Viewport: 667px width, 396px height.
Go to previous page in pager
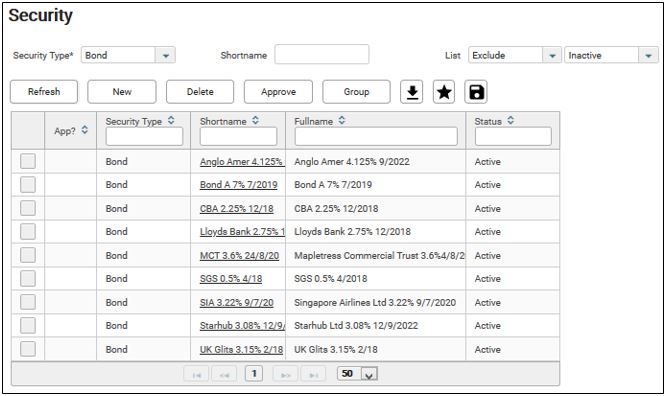point(224,374)
